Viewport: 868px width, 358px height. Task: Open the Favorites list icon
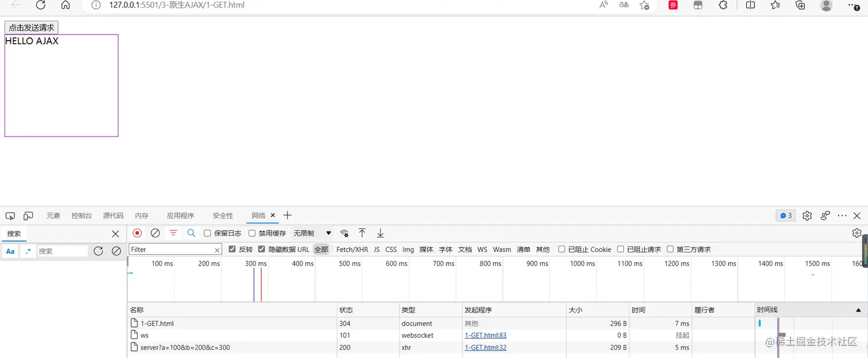776,5
